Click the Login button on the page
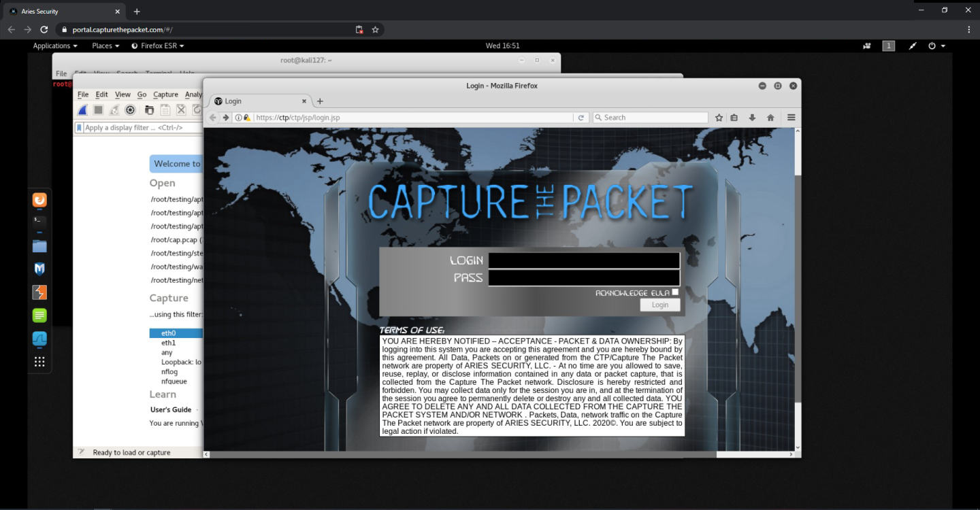This screenshot has width=980, height=510. 660,305
